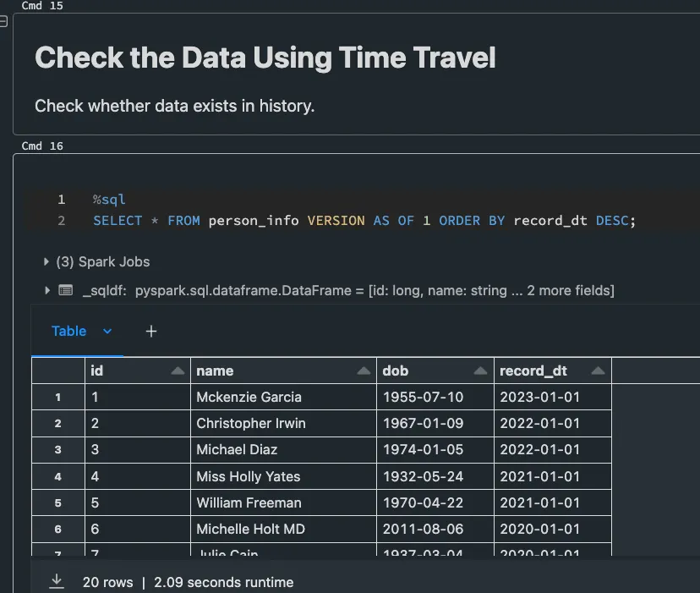Collapse the Cmd 15 cell using the side icon
Viewport: 700px width, 593px height.
pyautogui.click(x=5, y=22)
